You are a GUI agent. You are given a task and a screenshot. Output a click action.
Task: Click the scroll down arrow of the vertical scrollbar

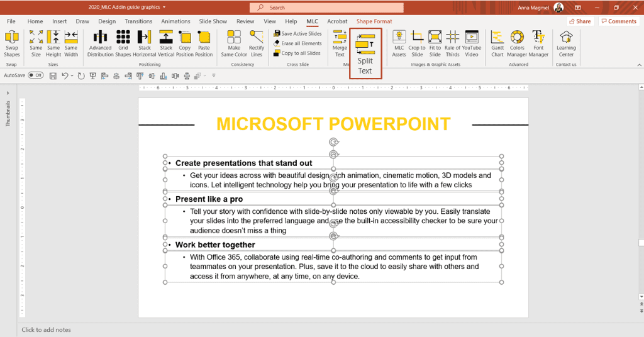[641, 297]
